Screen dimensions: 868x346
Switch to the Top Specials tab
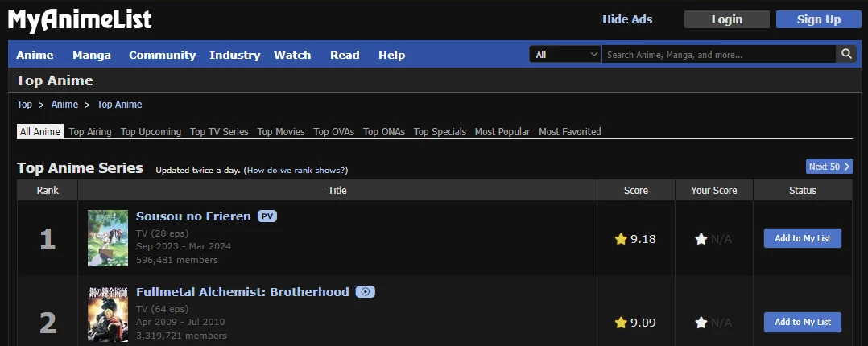pos(440,132)
